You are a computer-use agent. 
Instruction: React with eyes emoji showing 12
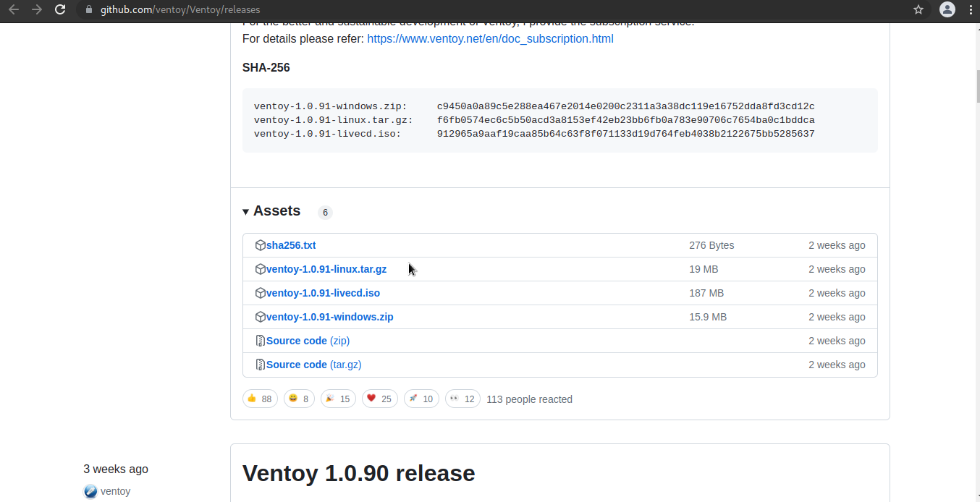click(x=462, y=399)
